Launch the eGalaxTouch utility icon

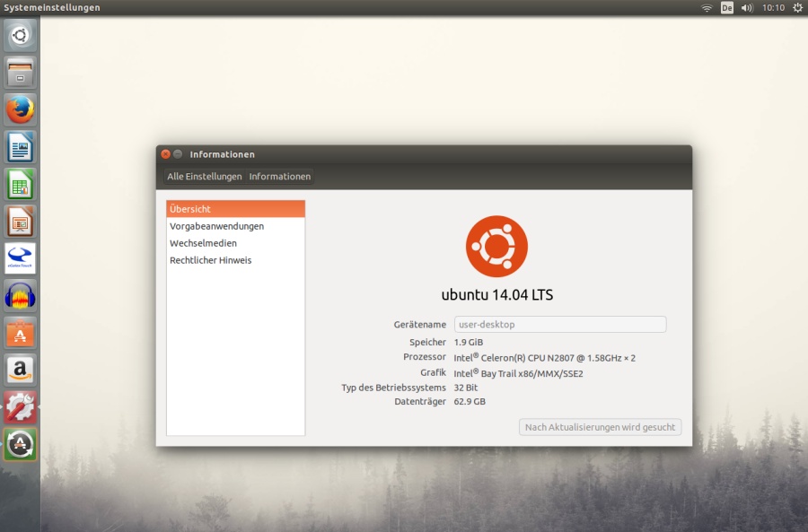click(20, 258)
